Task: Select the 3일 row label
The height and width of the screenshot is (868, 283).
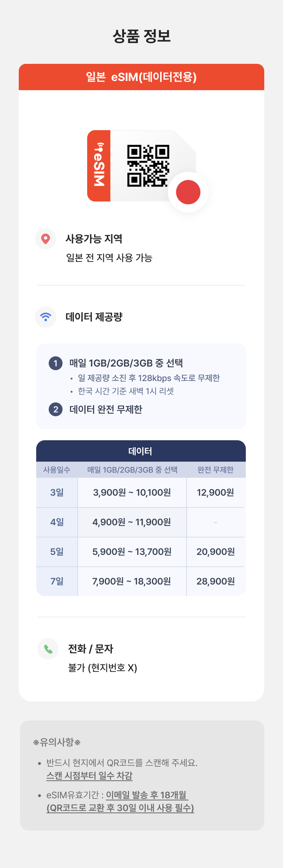Action: (57, 493)
